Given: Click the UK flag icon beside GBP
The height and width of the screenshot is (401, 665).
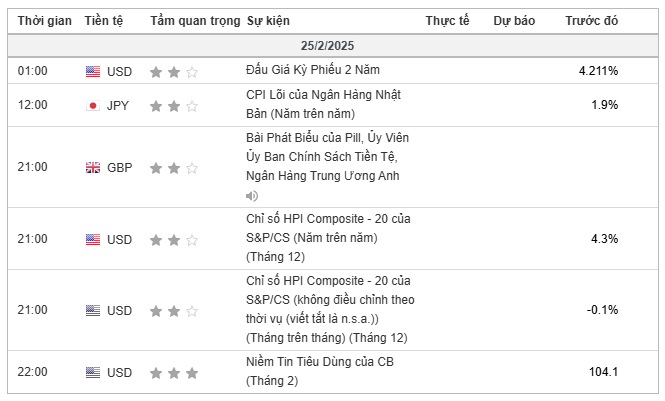Looking at the screenshot, I should coord(93,167).
